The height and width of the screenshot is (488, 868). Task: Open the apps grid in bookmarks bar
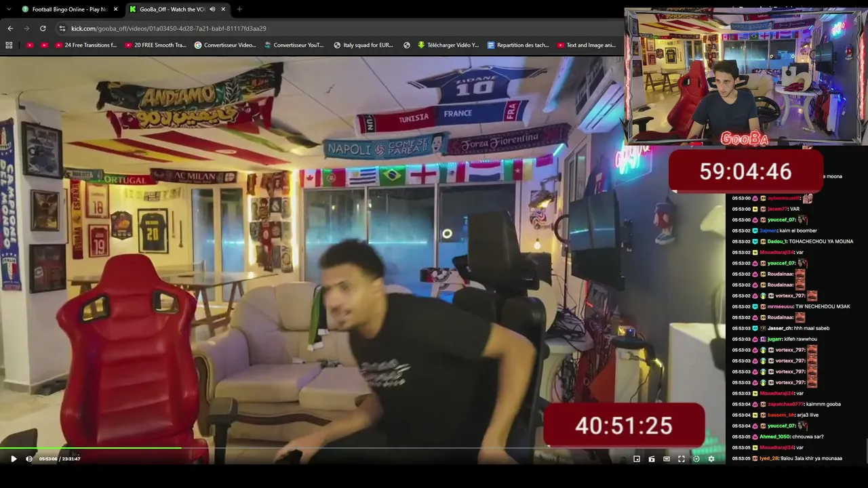point(9,45)
